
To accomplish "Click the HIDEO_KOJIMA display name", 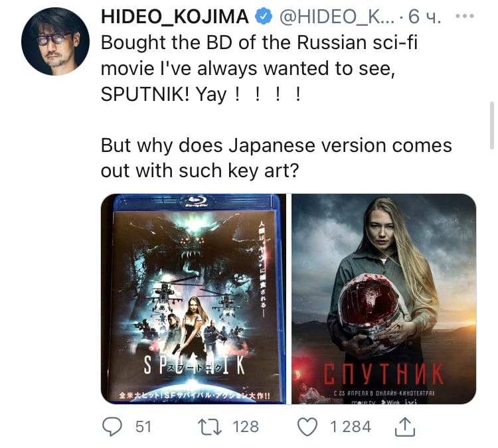I will (175, 17).
